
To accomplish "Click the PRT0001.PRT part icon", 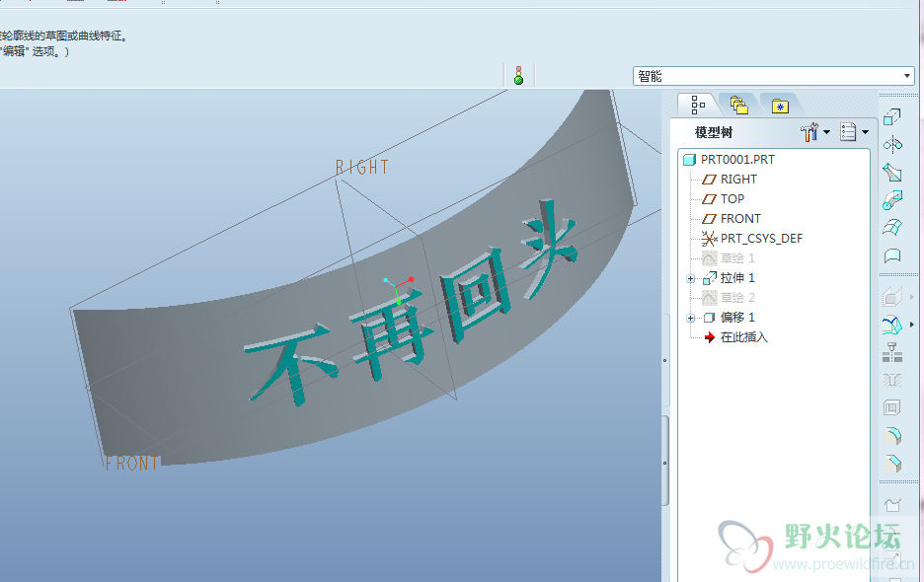I will point(689,160).
